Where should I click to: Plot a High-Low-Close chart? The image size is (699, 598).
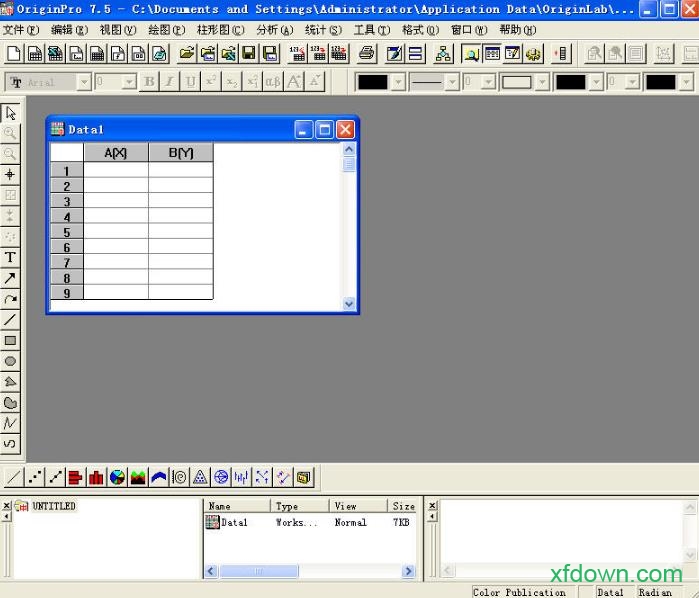click(x=242, y=478)
